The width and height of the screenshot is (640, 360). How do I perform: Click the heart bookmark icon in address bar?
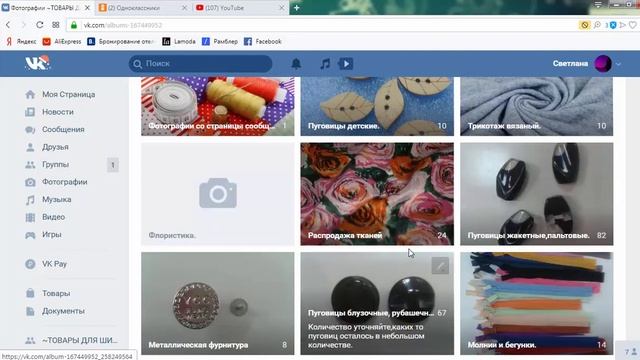(x=633, y=25)
